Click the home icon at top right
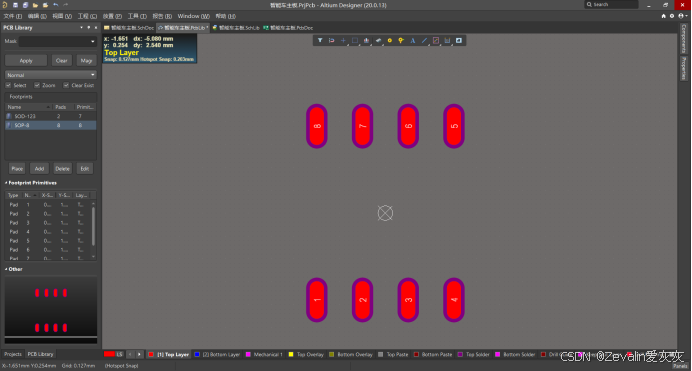 coord(663,16)
